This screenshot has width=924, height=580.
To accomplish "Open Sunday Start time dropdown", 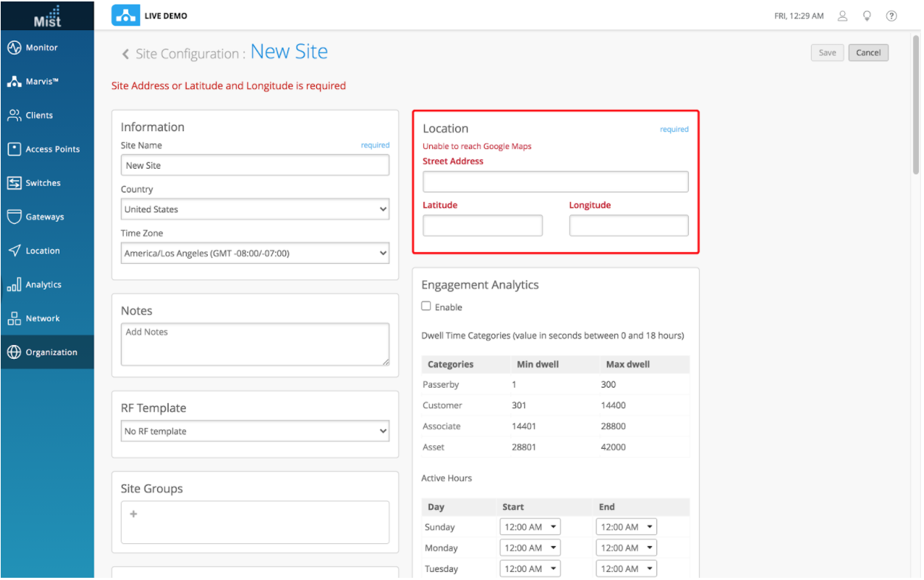I will (530, 527).
